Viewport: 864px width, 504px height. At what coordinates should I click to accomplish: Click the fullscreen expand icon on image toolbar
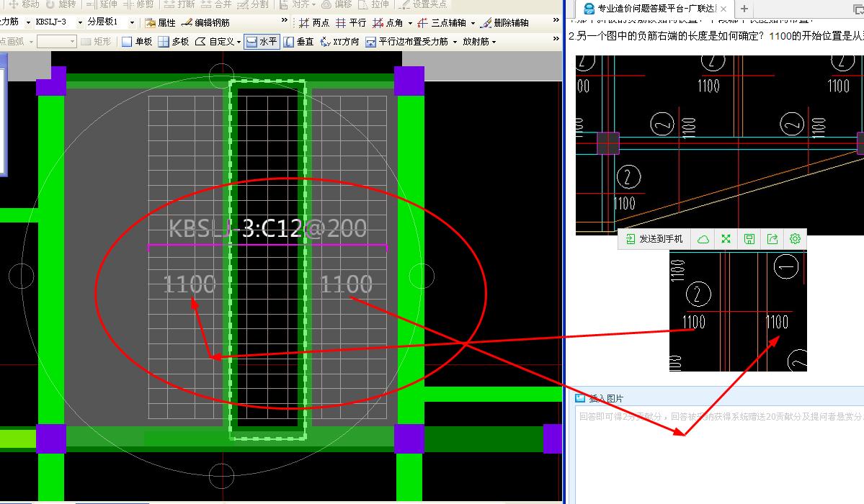726,239
